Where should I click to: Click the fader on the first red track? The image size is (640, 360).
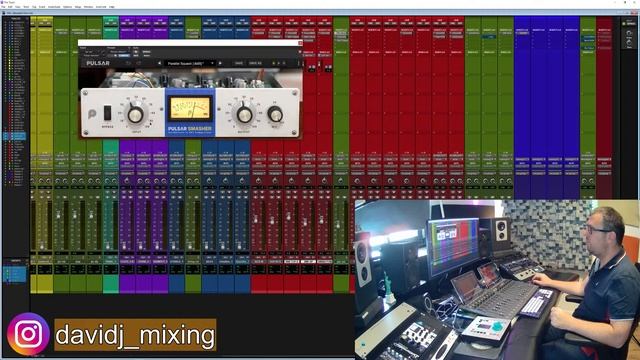click(256, 219)
